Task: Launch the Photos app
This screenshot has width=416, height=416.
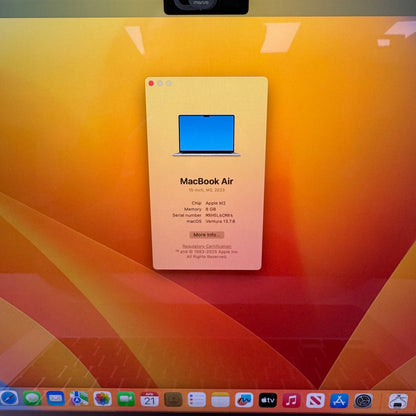Action: tap(103, 399)
